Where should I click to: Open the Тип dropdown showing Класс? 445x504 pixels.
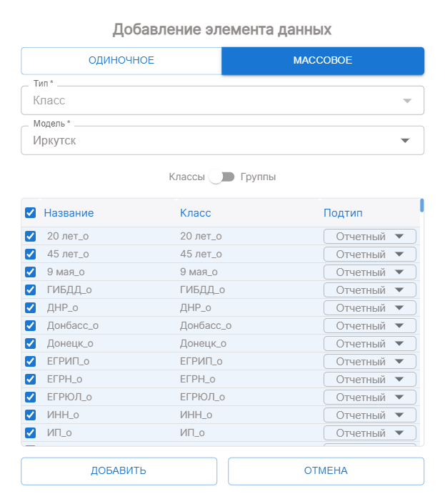tap(222, 101)
